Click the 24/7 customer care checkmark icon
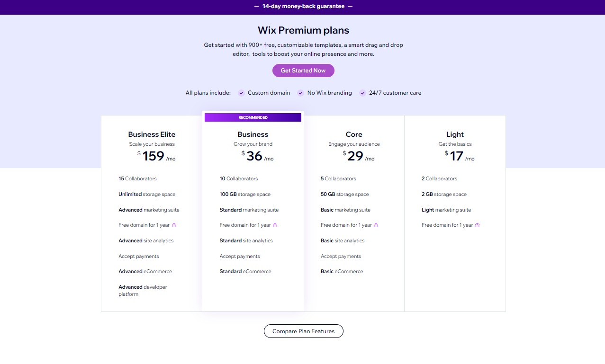The height and width of the screenshot is (364, 605). coord(363,93)
